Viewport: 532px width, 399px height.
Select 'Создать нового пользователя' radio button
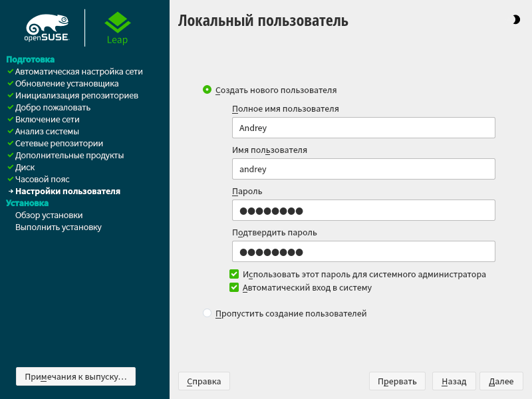pos(207,90)
